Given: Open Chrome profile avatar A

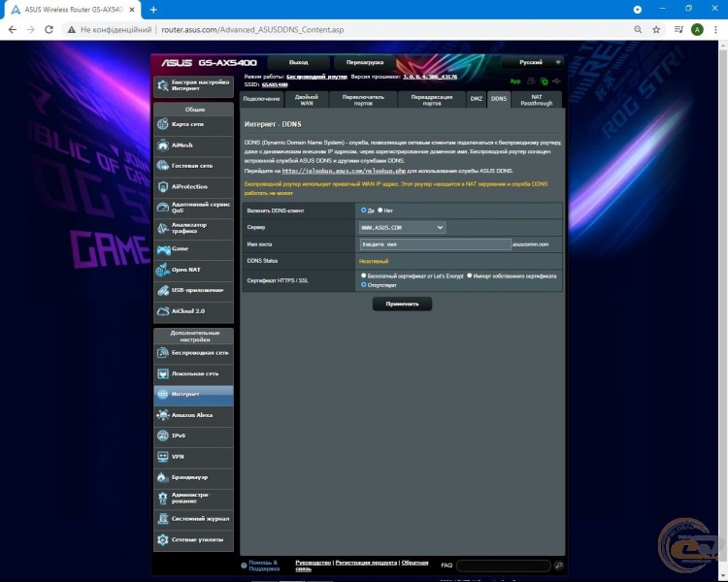Looking at the screenshot, I should click(x=697, y=30).
